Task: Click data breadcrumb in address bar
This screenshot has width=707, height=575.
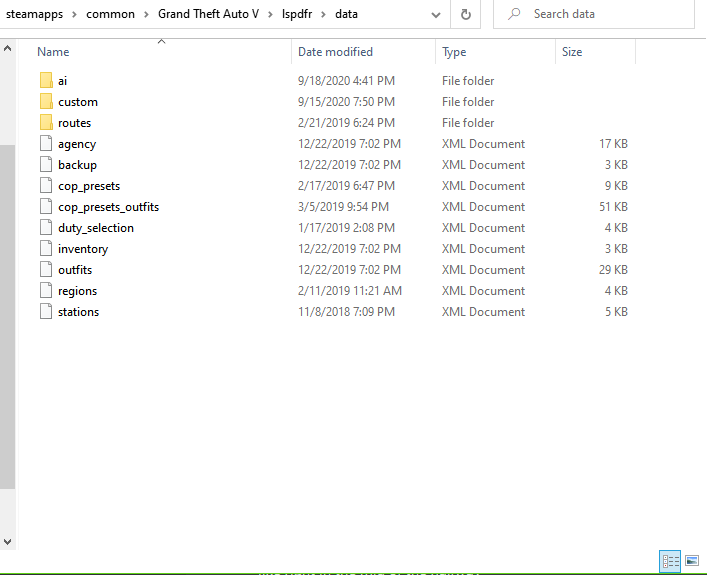Action: pyautogui.click(x=346, y=14)
